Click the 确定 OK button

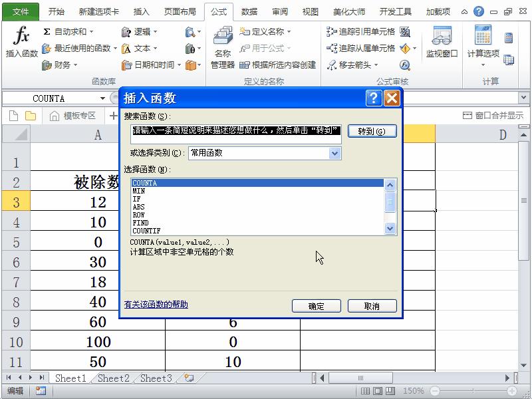tap(317, 306)
